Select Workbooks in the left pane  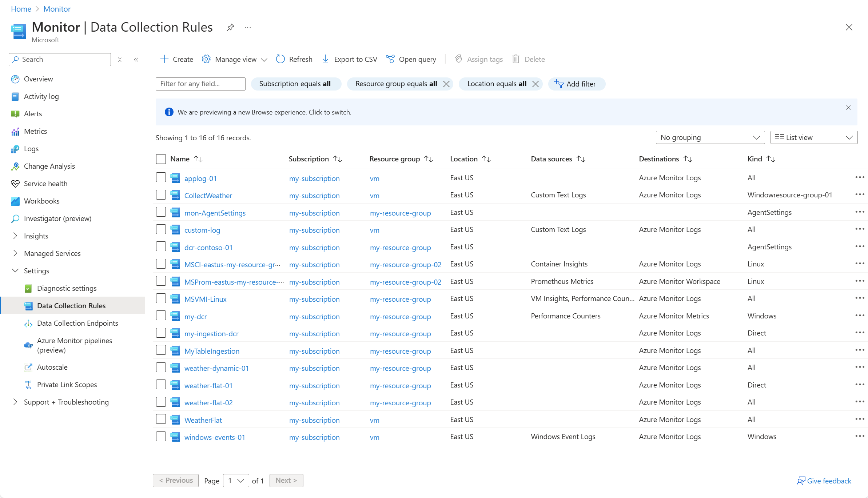point(41,201)
